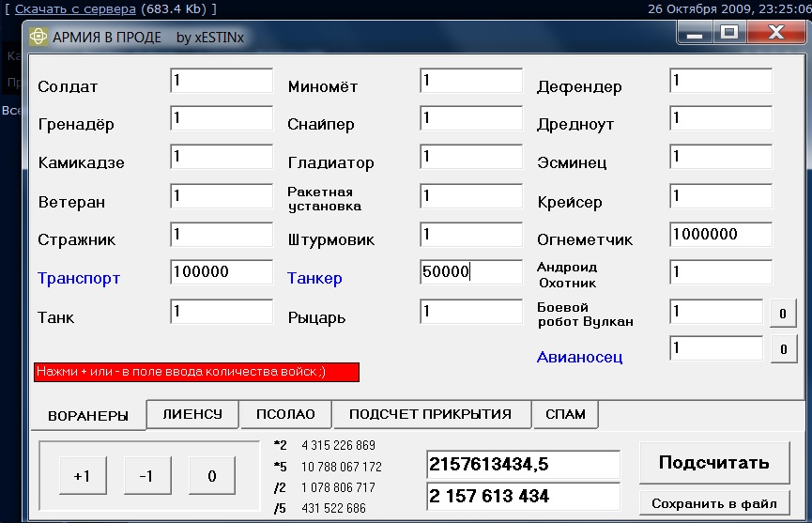Switch to the ЛИЕНСУ tab
This screenshot has width=812, height=523.
192,414
